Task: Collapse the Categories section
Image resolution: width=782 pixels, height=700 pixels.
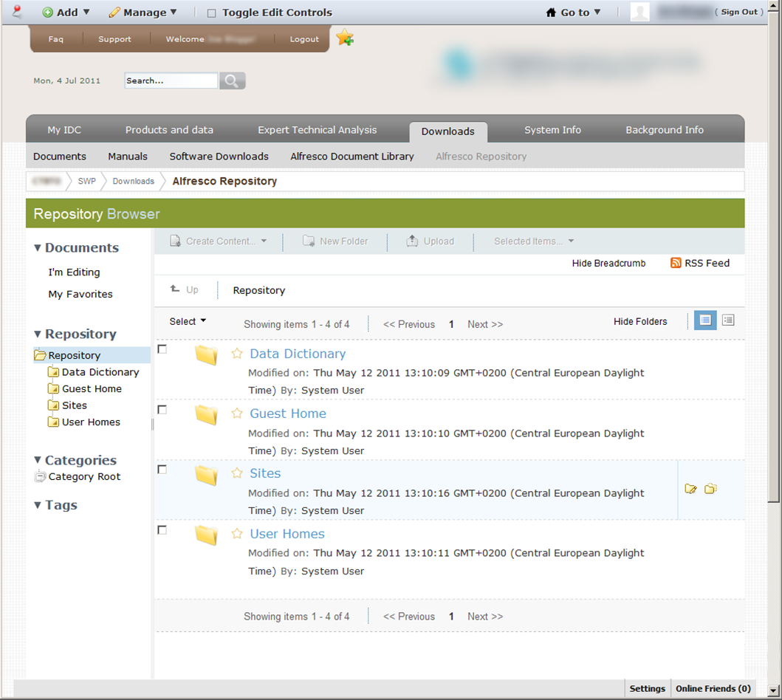Action: pos(38,460)
